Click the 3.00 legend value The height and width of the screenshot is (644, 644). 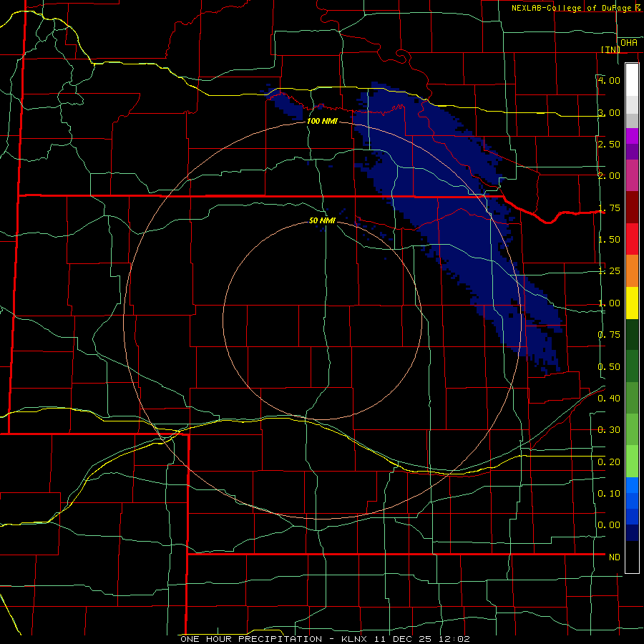click(x=609, y=112)
